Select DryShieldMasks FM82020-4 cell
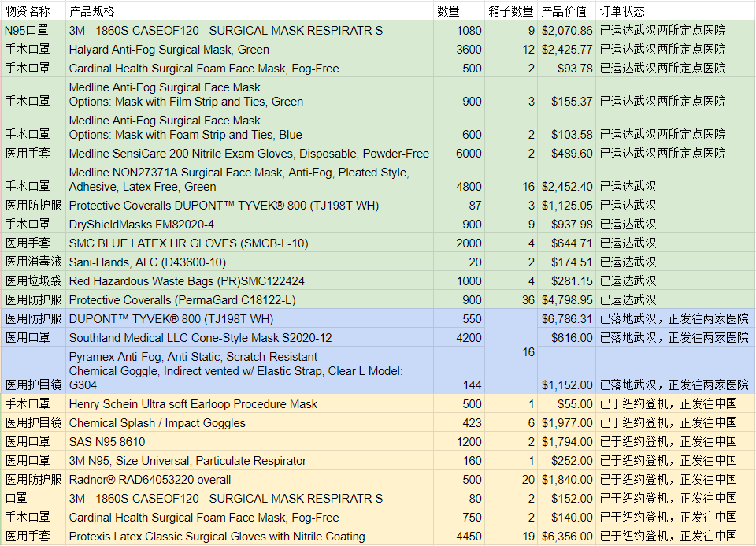The width and height of the screenshot is (756, 546). (250, 224)
